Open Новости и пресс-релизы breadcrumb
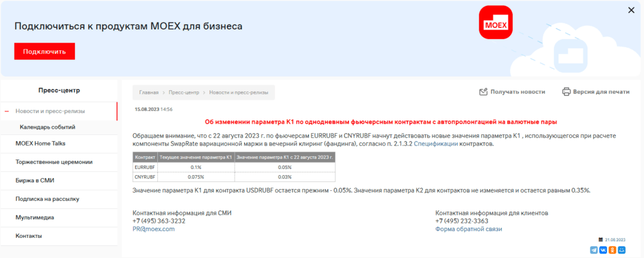This screenshot has width=644, height=258. point(238,93)
